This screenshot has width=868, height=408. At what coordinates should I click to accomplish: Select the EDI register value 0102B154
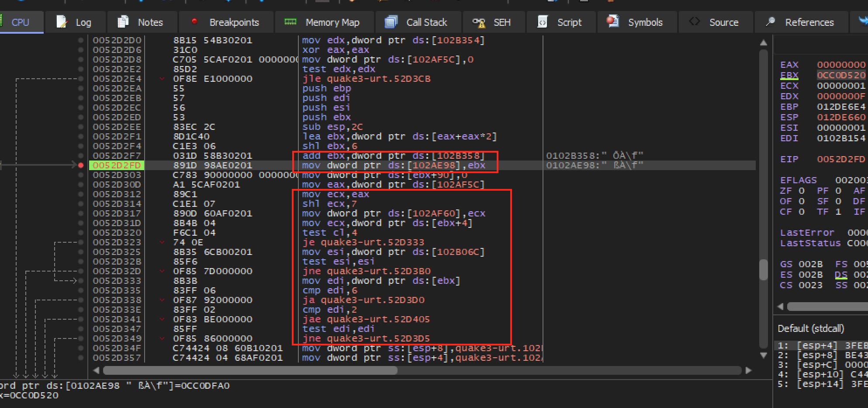pyautogui.click(x=841, y=138)
